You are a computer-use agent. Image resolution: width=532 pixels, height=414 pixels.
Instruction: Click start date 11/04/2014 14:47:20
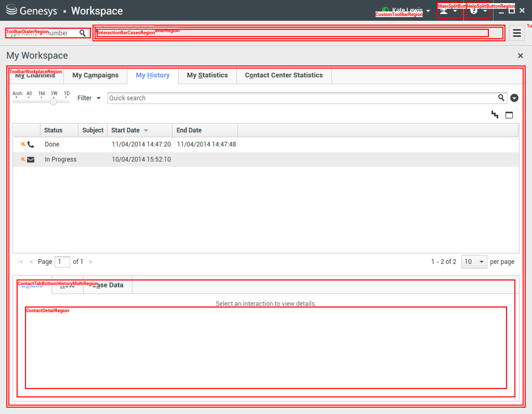(x=142, y=144)
